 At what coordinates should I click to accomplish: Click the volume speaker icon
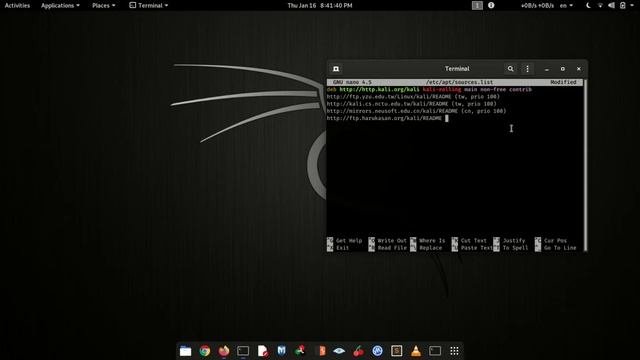point(611,5)
